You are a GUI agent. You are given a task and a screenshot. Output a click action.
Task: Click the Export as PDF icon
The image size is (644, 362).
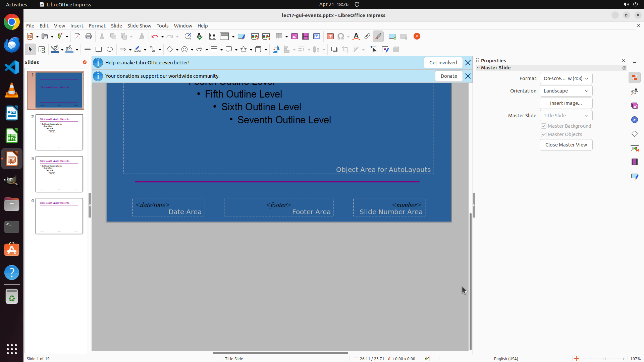(77, 37)
